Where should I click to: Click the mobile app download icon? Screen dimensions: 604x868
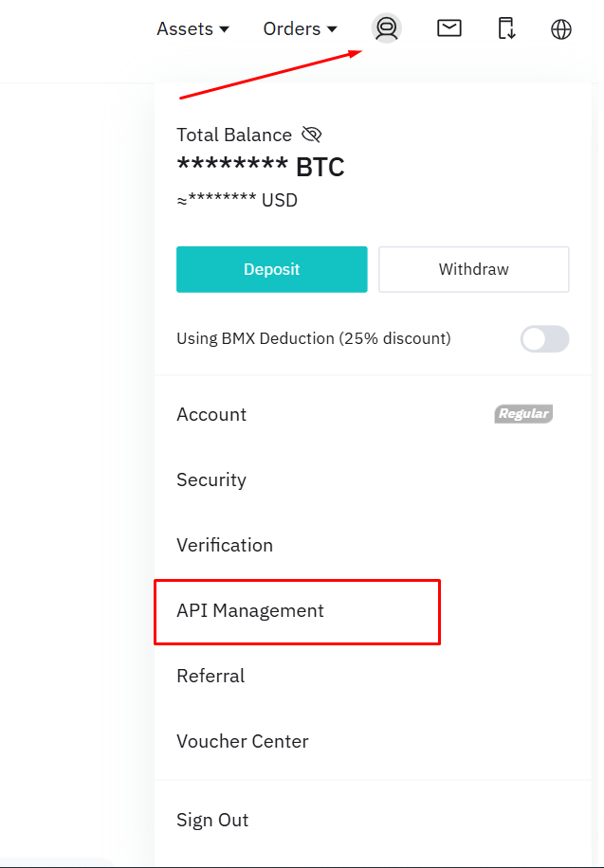click(x=506, y=28)
